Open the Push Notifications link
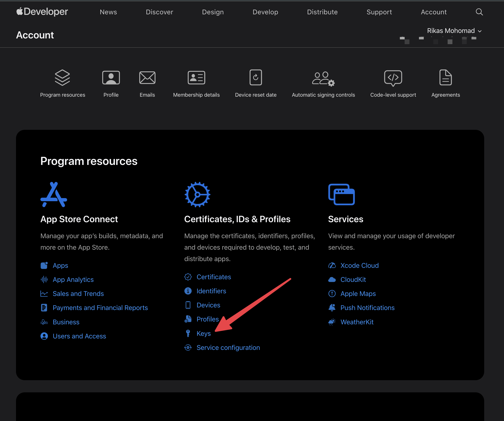The image size is (504, 421). [x=367, y=308]
